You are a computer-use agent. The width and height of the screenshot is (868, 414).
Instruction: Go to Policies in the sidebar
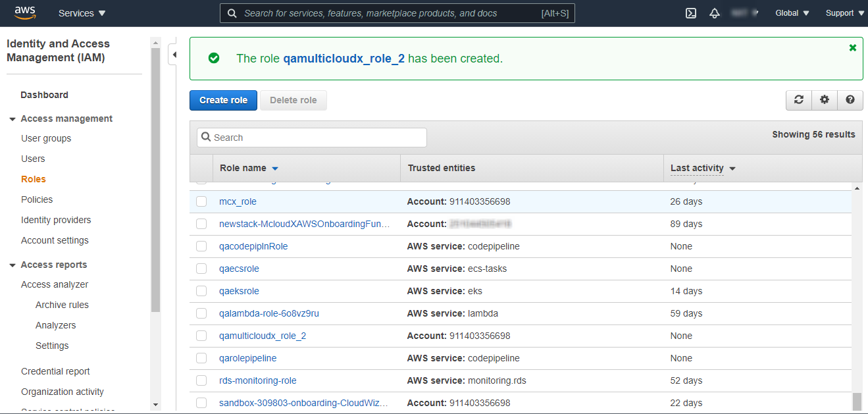[x=37, y=199]
